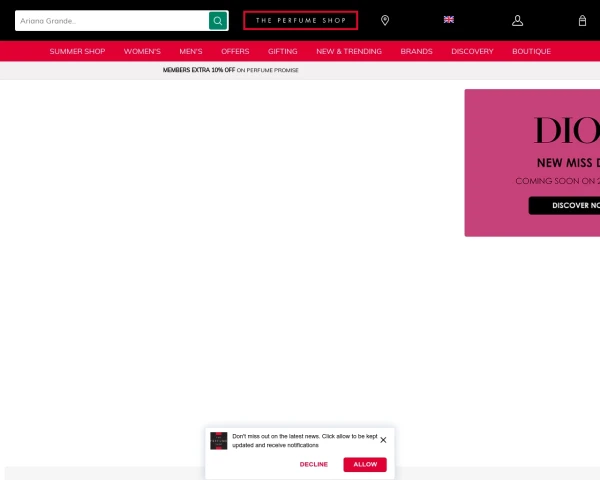This screenshot has height=480, width=600.
Task: Click the green search magnifier button
Action: [218, 21]
